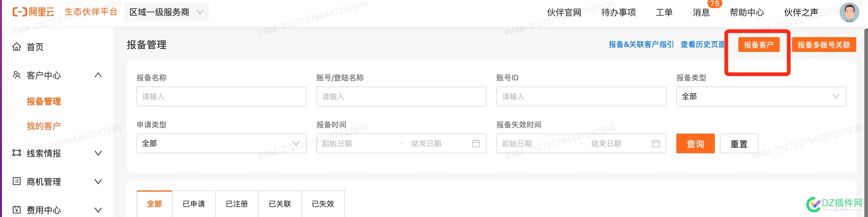The image size is (868, 217).
Task: Click the 报备名称 input field
Action: pyautogui.click(x=221, y=96)
